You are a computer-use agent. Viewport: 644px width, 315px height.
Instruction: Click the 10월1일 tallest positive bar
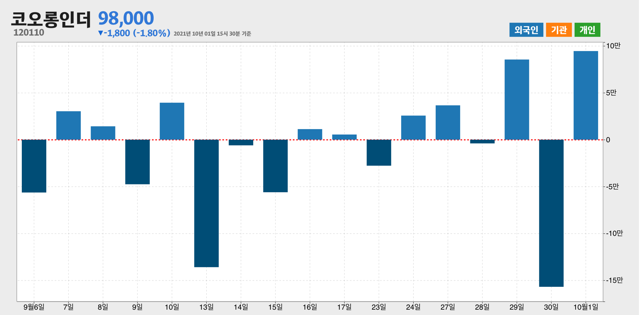click(x=586, y=95)
